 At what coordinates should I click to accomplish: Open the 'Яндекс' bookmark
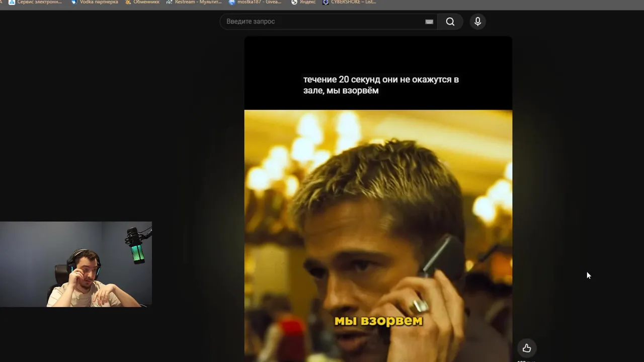tap(303, 2)
